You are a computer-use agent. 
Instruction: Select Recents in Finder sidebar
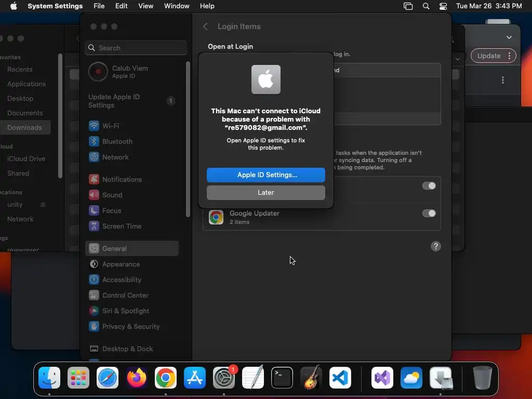click(x=20, y=70)
